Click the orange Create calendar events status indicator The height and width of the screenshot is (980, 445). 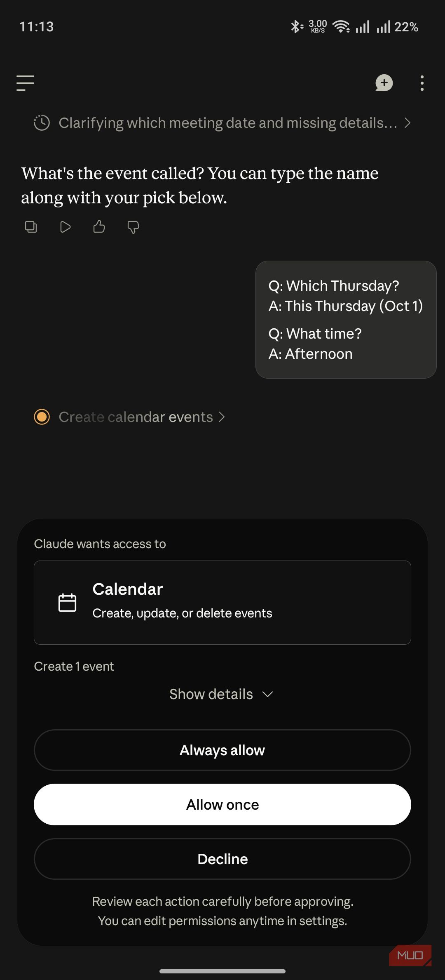pyautogui.click(x=42, y=417)
